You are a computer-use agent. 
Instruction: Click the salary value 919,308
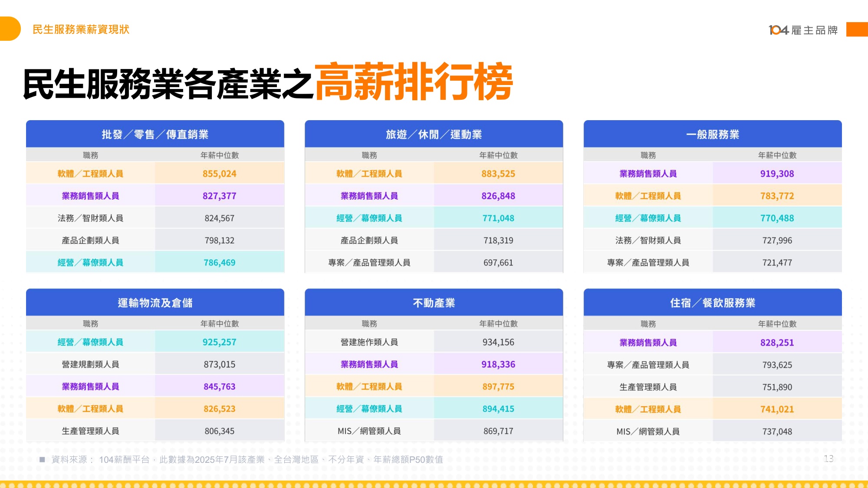777,174
